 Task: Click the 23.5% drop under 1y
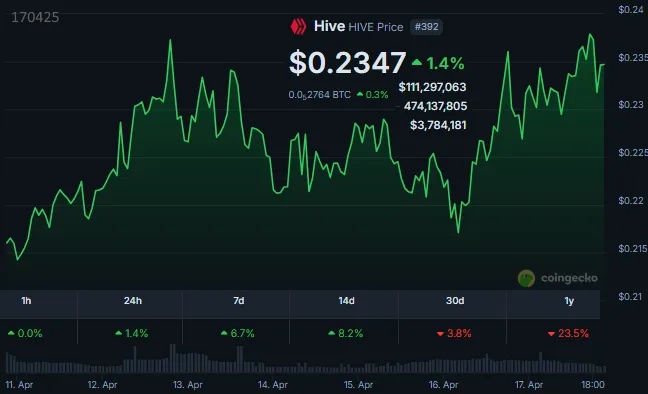568,333
